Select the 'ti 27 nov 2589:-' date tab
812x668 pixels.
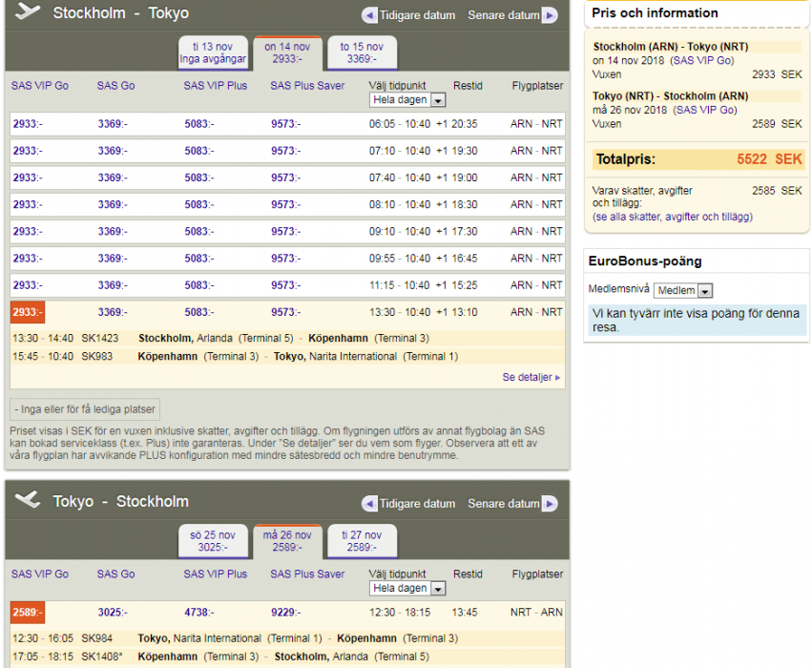362,541
